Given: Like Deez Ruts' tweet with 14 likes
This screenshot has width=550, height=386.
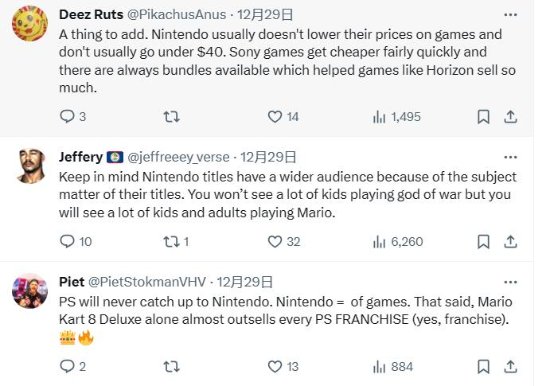Looking at the screenshot, I should (x=283, y=117).
